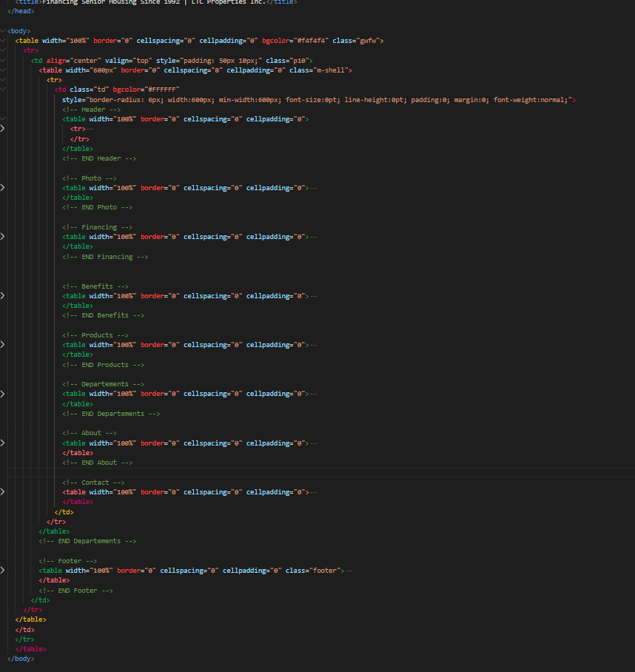
Task: Unfold the Financing table block
Action: tap(2, 237)
